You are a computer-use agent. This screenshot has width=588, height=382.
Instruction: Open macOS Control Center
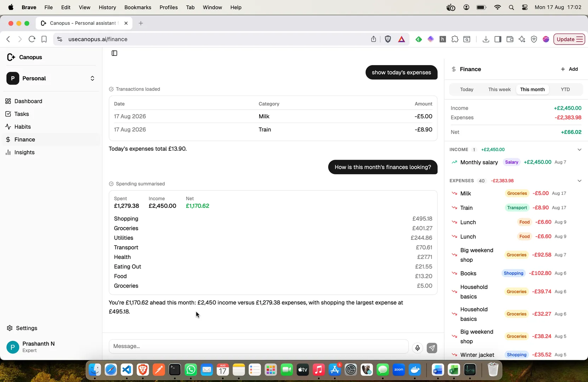tap(525, 7)
